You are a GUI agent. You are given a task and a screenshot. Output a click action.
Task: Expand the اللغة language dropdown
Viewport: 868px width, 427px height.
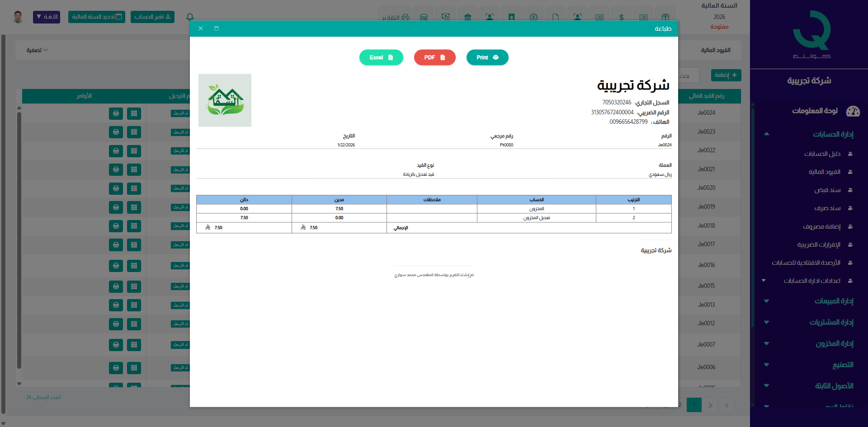tap(46, 17)
